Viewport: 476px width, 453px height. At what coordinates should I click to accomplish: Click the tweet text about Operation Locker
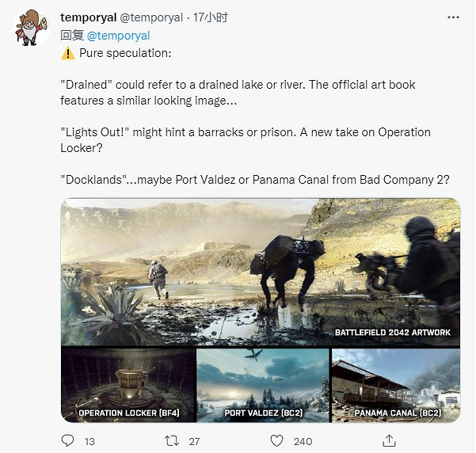tap(246, 140)
